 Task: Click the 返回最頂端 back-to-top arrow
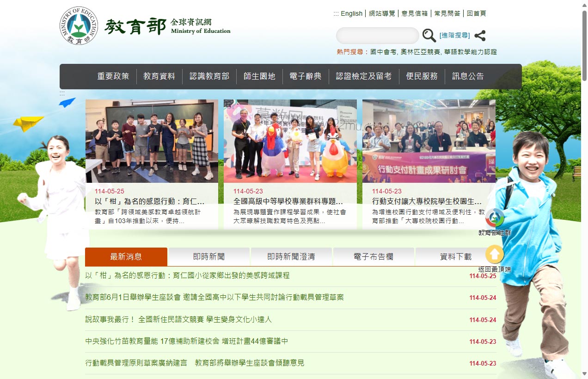point(494,254)
